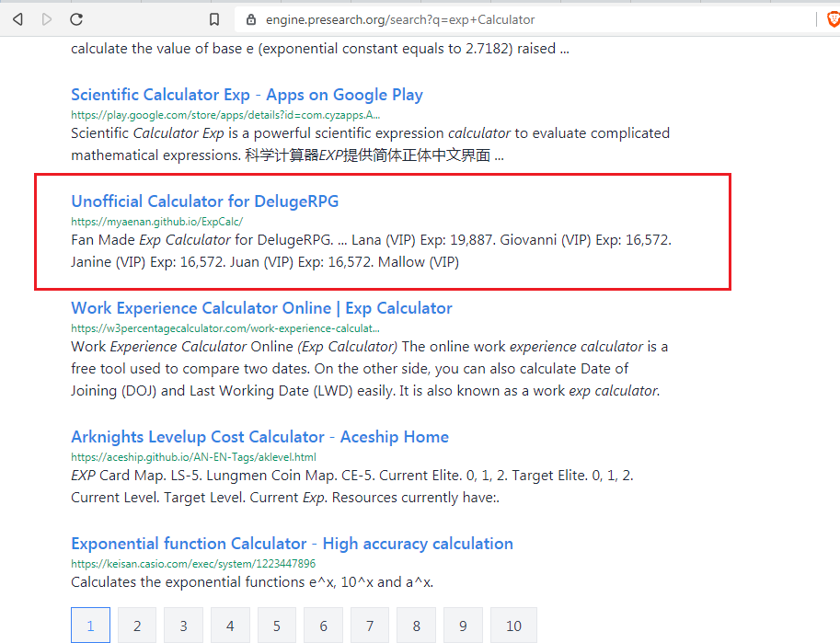840x643 pixels.
Task: Bookmark this page with the bookmark icon
Action: click(x=214, y=20)
